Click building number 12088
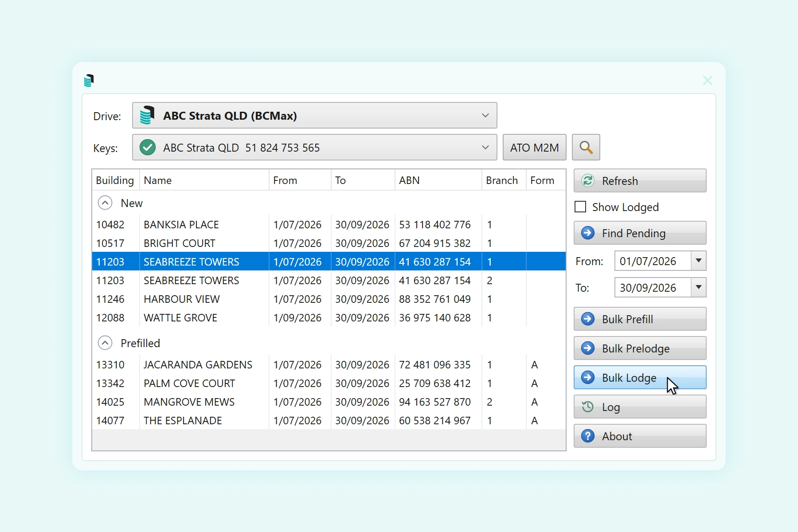 [110, 318]
